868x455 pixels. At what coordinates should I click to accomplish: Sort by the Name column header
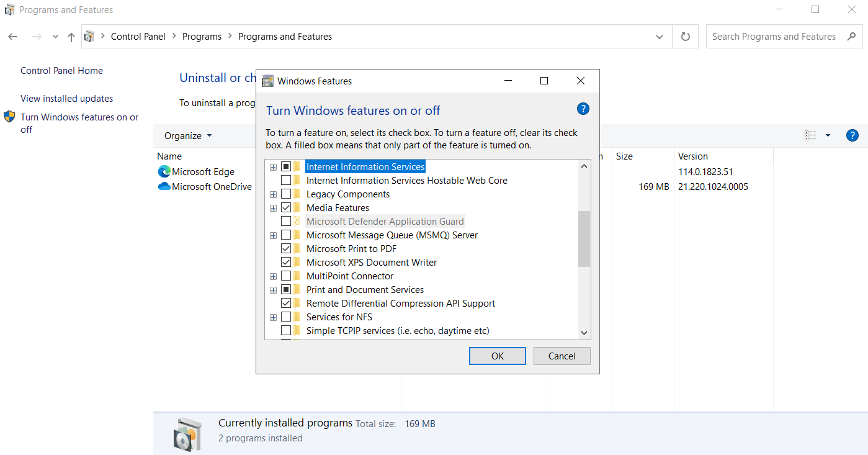tap(169, 156)
